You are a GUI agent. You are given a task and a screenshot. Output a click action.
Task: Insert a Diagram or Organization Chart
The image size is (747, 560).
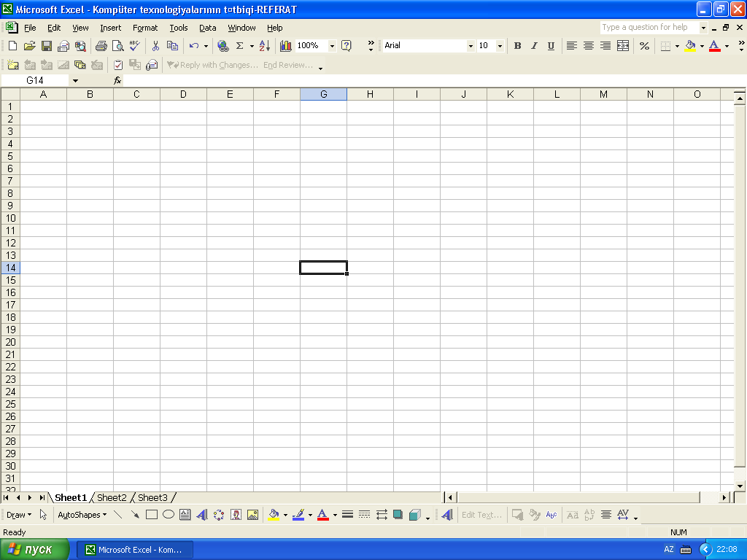point(219,515)
